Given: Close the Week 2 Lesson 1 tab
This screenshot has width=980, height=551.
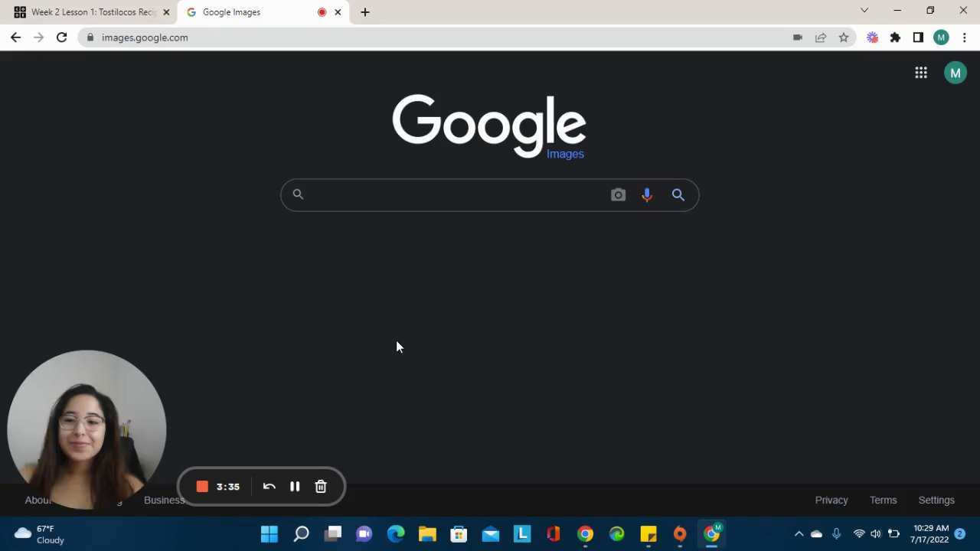Looking at the screenshot, I should [x=166, y=12].
